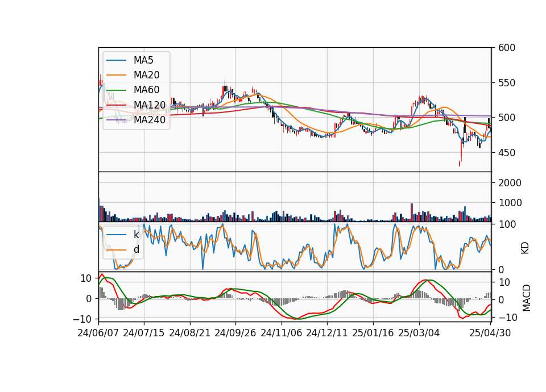Click the 24/11/06 date label

pos(282,333)
